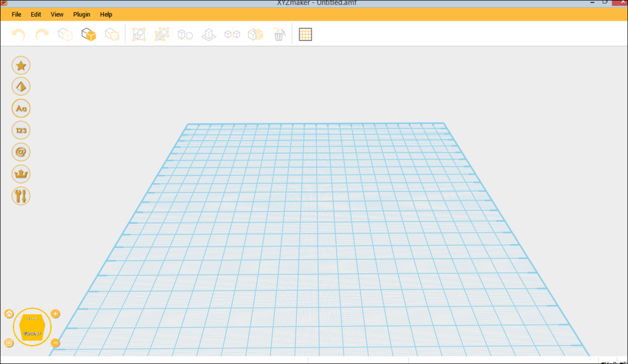Open the Aa letters library
This screenshot has width=628, height=364.
[x=21, y=108]
